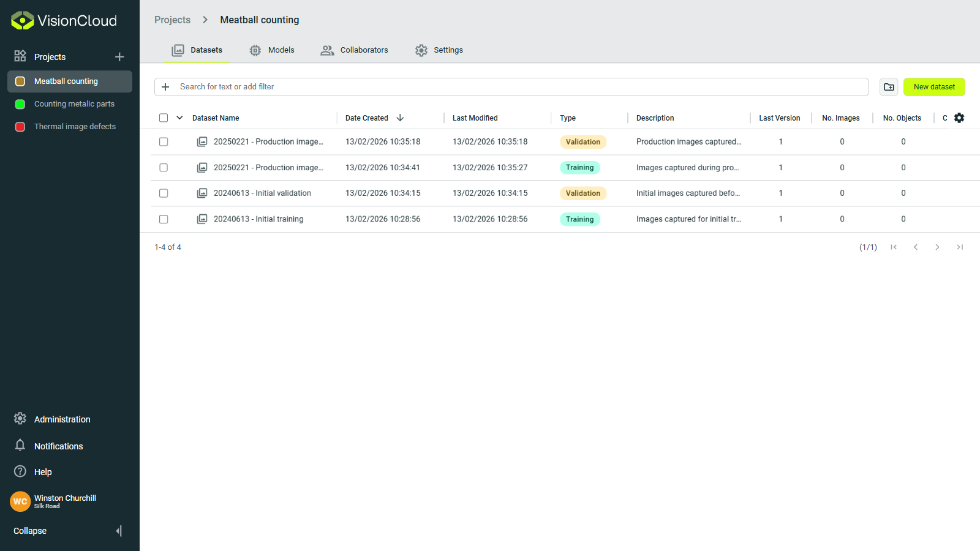Collapse the sidebar using the Collapse control
The height and width of the screenshot is (551, 980).
click(x=29, y=531)
